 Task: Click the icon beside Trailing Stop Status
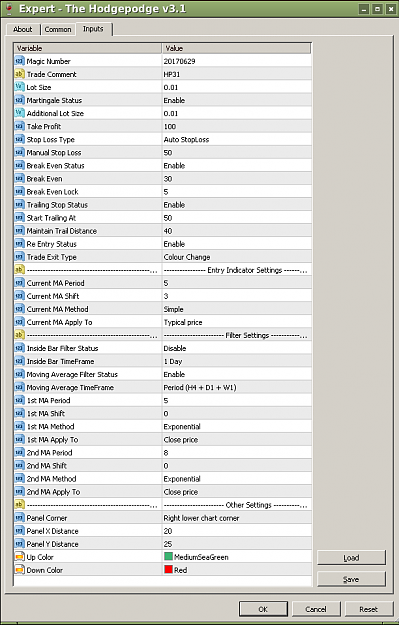pos(20,204)
